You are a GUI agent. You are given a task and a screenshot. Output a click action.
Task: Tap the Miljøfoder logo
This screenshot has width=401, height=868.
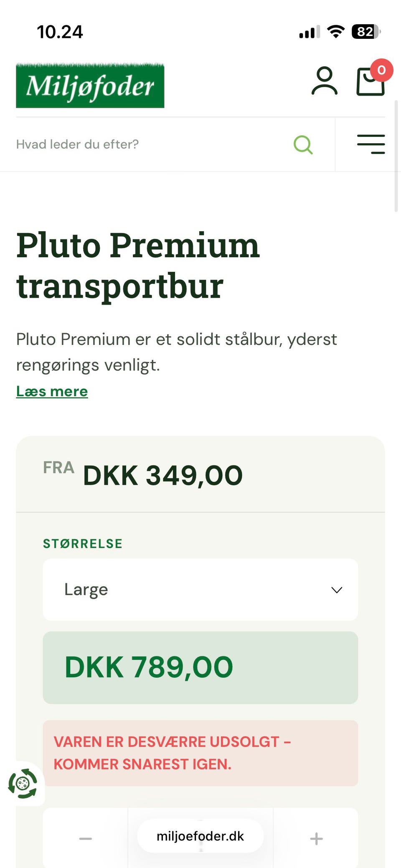pyautogui.click(x=90, y=86)
